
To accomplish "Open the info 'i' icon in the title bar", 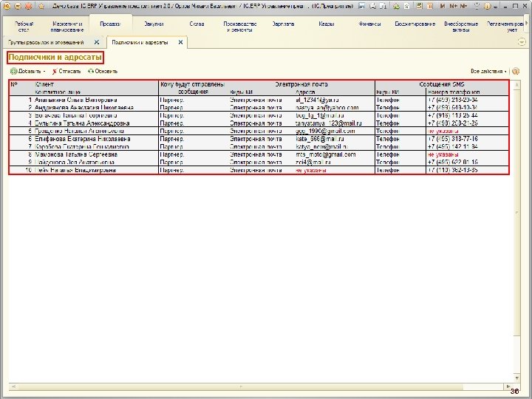I will pyautogui.click(x=488, y=6).
